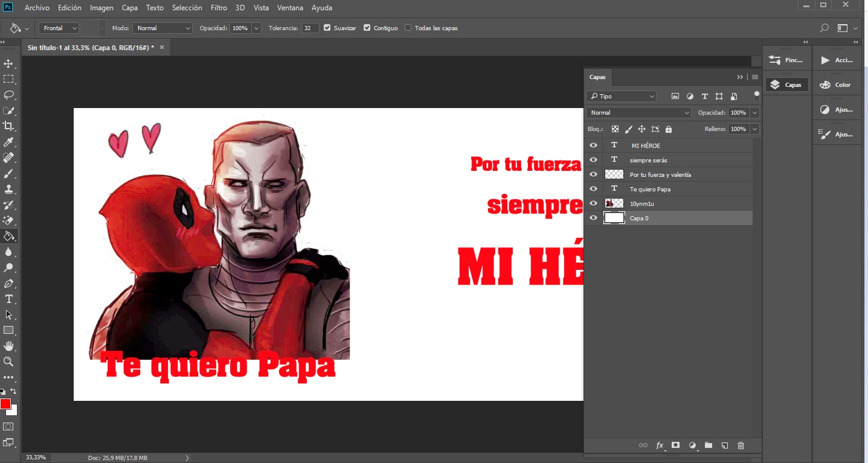Open the Color panel
The width and height of the screenshot is (868, 463).
click(836, 83)
